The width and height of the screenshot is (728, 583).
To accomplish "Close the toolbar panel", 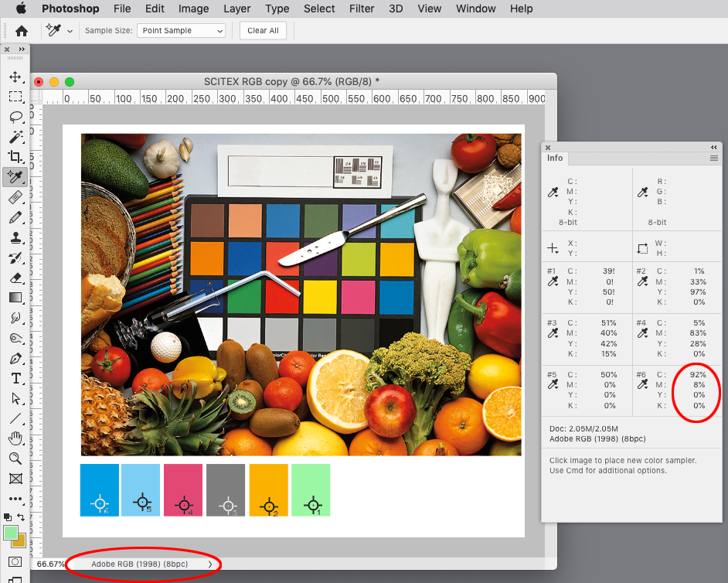I will tap(7, 49).
